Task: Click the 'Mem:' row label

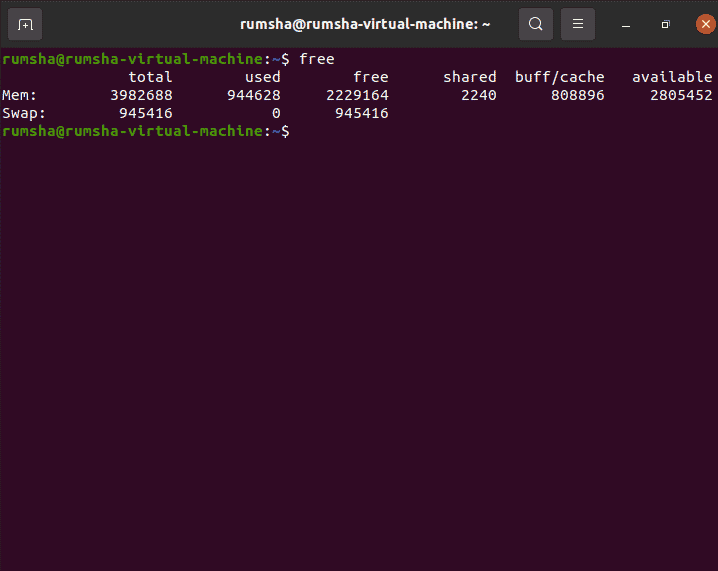Action: [x=19, y=95]
